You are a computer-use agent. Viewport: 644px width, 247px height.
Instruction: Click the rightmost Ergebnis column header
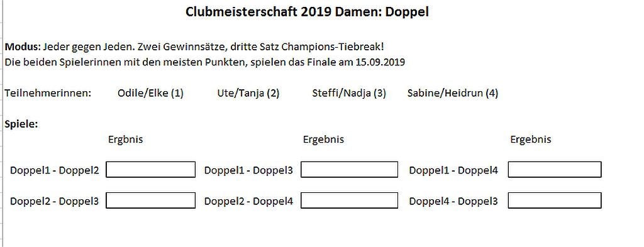coord(531,139)
